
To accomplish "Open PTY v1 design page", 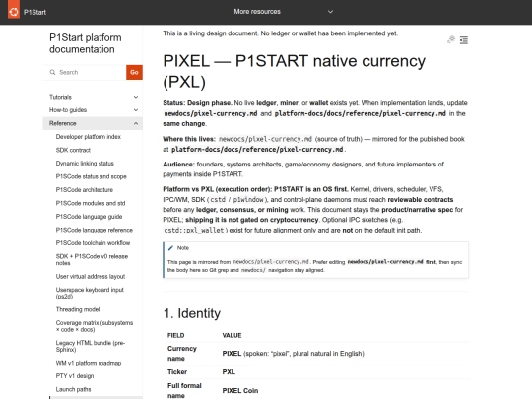I will pos(75,376).
